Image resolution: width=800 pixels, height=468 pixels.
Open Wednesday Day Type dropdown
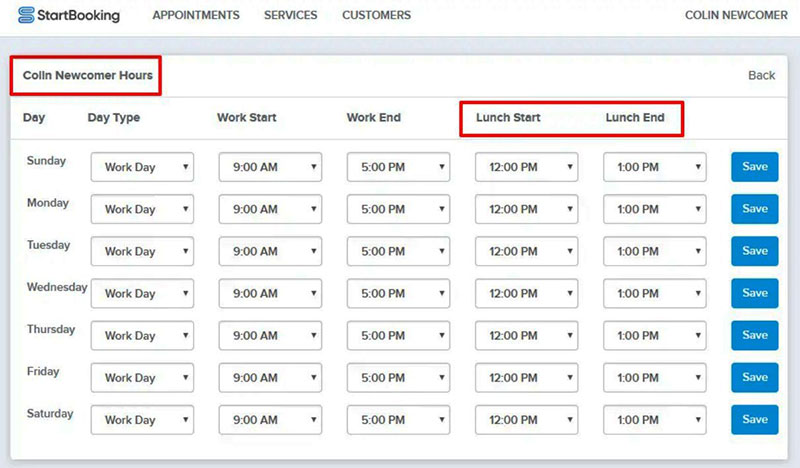click(142, 293)
